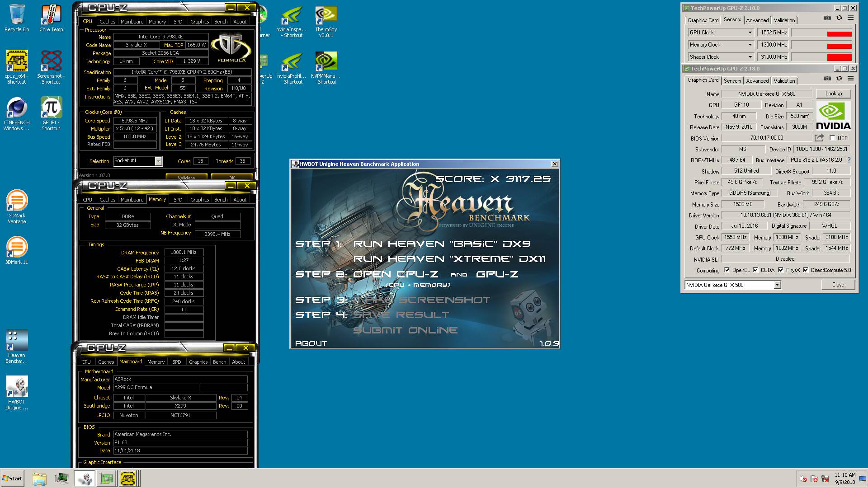Click the NVIDIA logo in GPU-Z

tap(833, 116)
